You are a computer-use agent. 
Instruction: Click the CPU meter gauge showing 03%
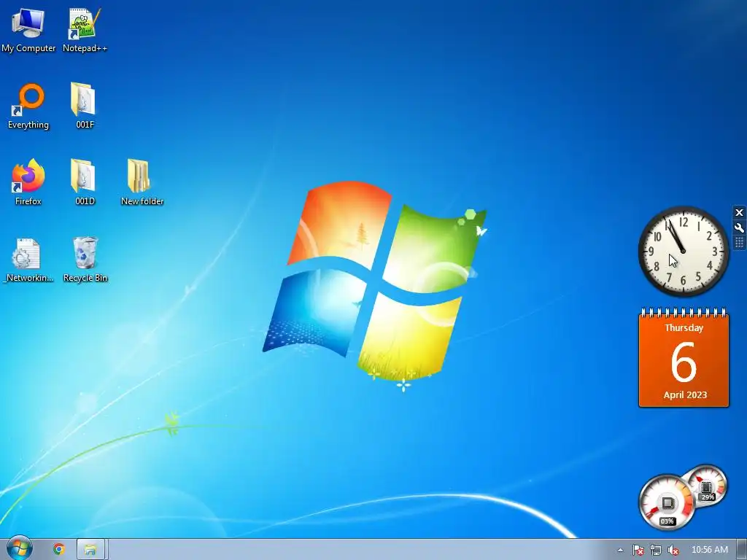pyautogui.click(x=667, y=502)
